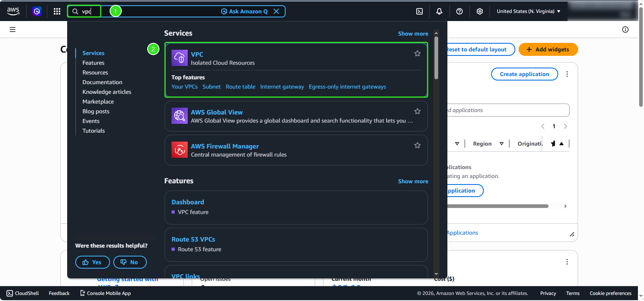
Task: Open the help question mark icon
Action: 460,11
